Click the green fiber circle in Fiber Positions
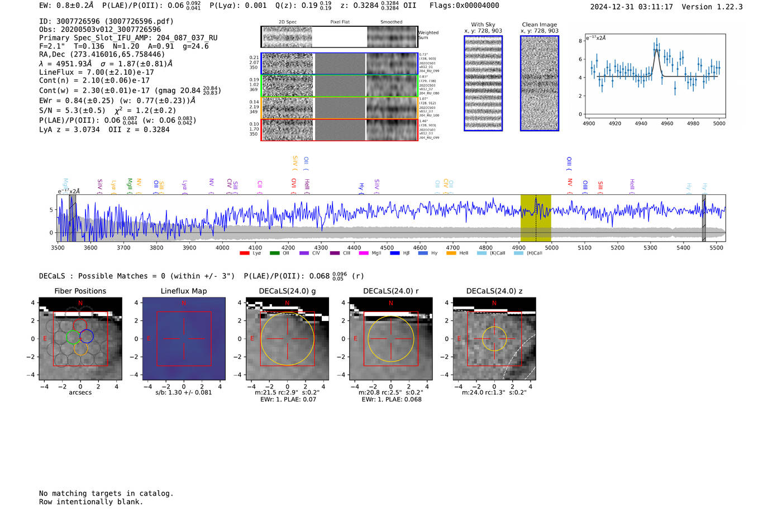Image resolution: width=782 pixels, height=532 pixels. (73, 337)
